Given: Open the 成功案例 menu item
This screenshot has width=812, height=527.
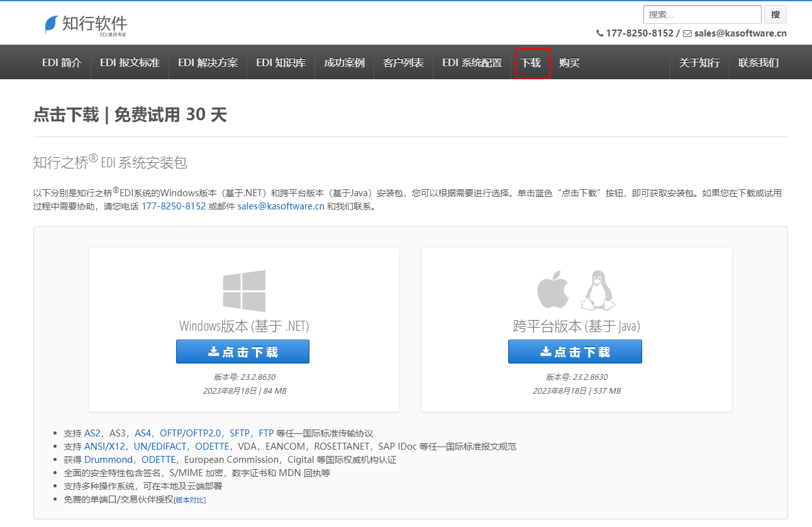Looking at the screenshot, I should pos(344,62).
